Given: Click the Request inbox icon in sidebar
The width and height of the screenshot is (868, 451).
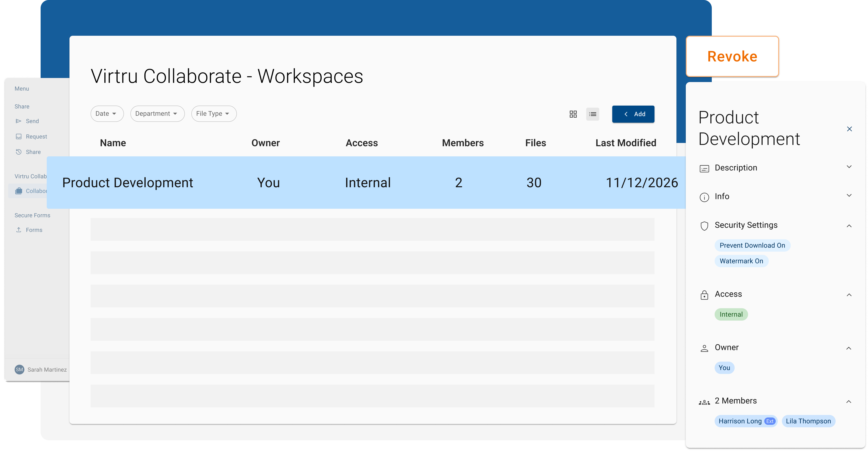Looking at the screenshot, I should pos(18,136).
